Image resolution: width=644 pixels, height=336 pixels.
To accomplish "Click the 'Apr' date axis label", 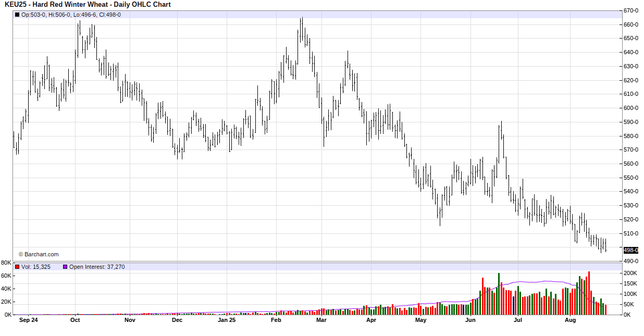I will tap(371, 320).
